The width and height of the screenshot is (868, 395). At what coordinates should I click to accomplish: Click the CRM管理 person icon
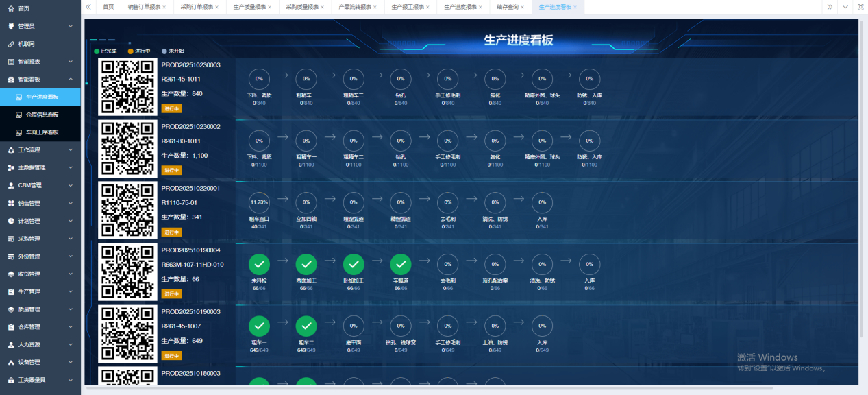pos(11,185)
